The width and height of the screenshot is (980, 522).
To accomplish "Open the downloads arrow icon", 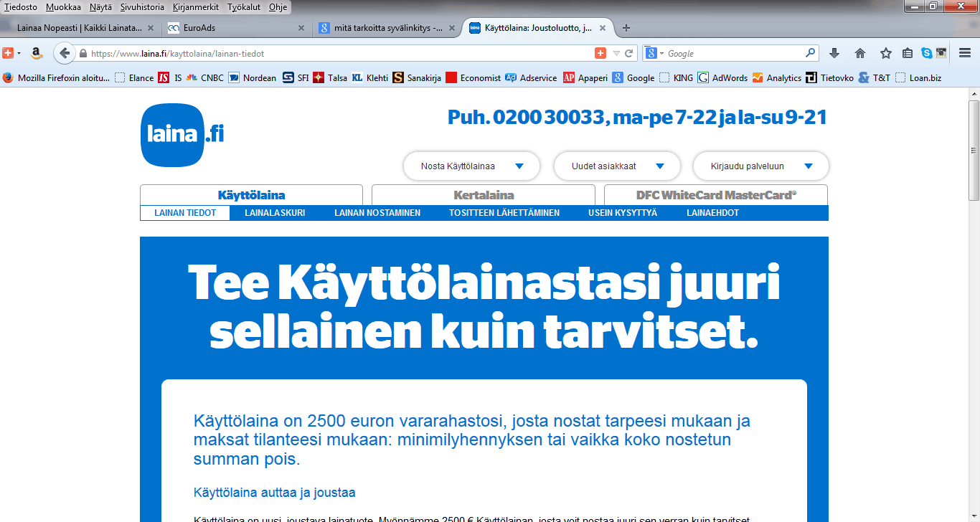I will [834, 54].
